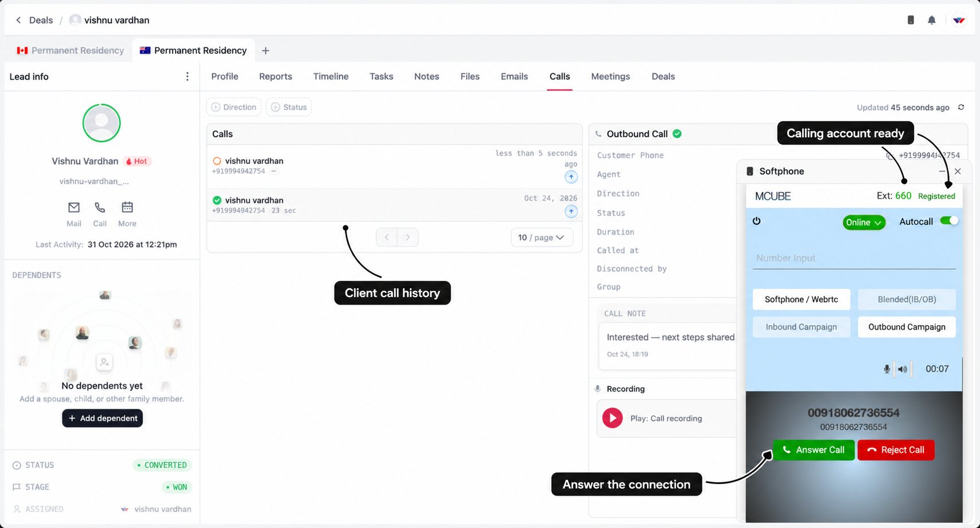Select the Outbound Campaign option
Image resolution: width=980 pixels, height=528 pixels.
click(907, 327)
